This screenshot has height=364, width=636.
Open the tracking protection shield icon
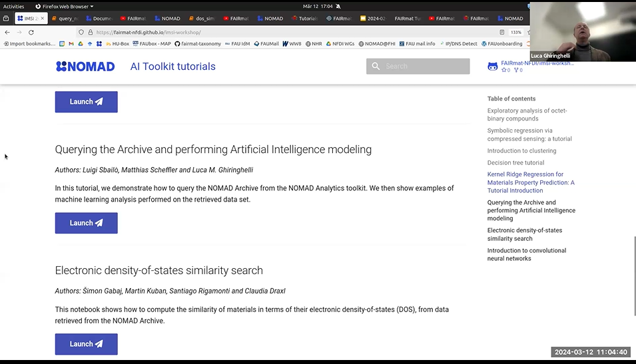pyautogui.click(x=81, y=32)
